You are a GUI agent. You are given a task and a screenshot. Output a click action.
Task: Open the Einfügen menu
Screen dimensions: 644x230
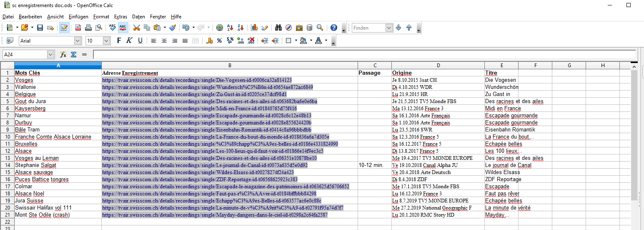pos(78,17)
